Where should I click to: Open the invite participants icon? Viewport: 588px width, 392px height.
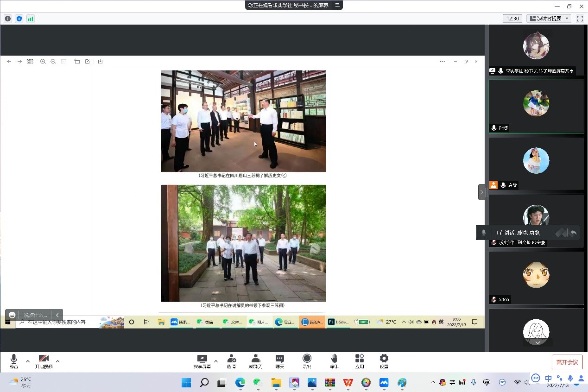[x=231, y=361]
